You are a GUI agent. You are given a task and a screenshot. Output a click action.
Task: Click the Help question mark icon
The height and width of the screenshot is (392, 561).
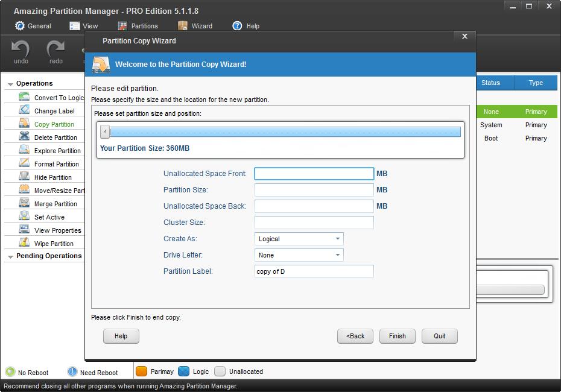pos(237,26)
